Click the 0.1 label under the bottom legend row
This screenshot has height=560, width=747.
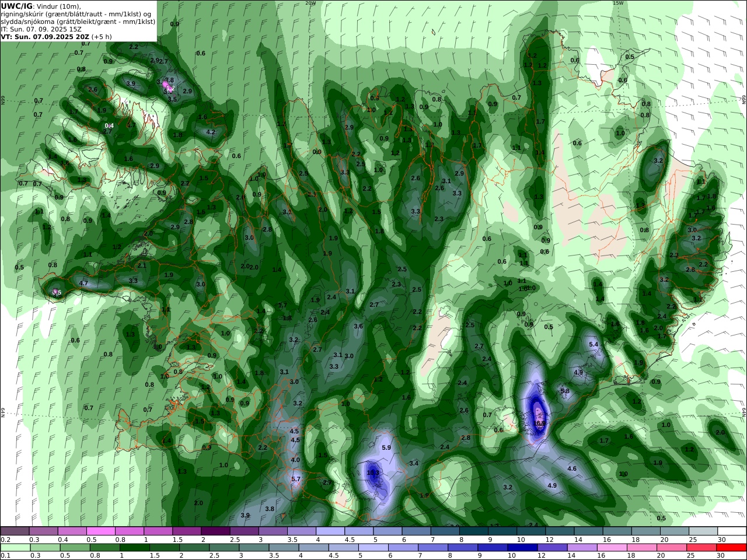coord(5,555)
